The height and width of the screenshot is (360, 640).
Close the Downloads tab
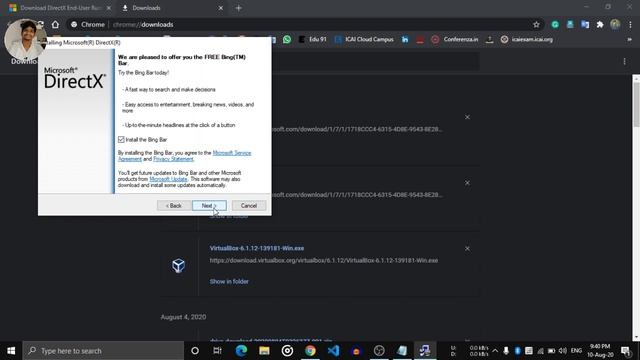click(x=220, y=8)
